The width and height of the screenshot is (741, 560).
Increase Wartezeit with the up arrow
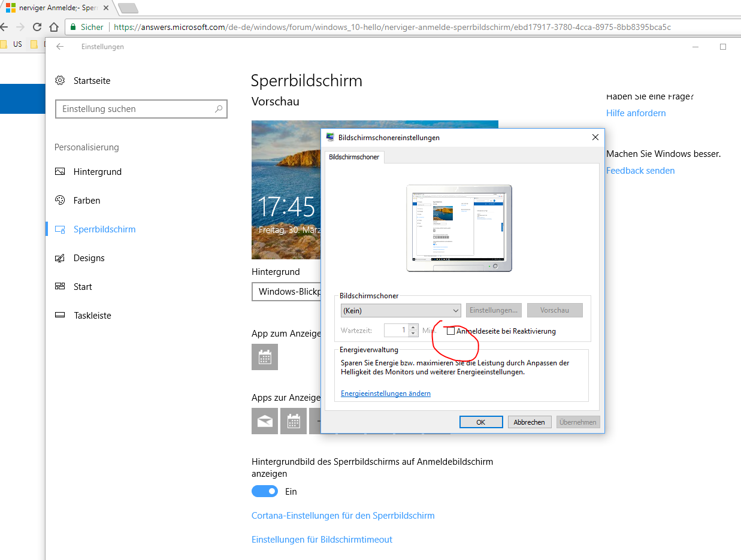[x=413, y=327]
